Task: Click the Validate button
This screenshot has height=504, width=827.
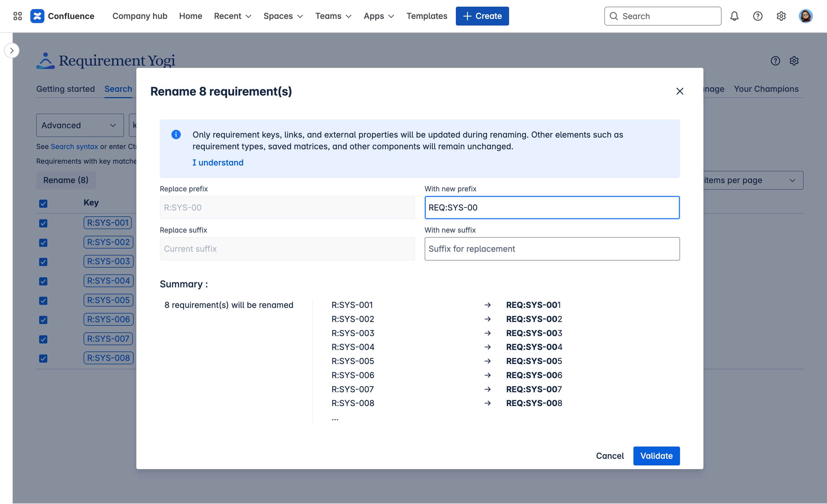Action: (x=656, y=456)
